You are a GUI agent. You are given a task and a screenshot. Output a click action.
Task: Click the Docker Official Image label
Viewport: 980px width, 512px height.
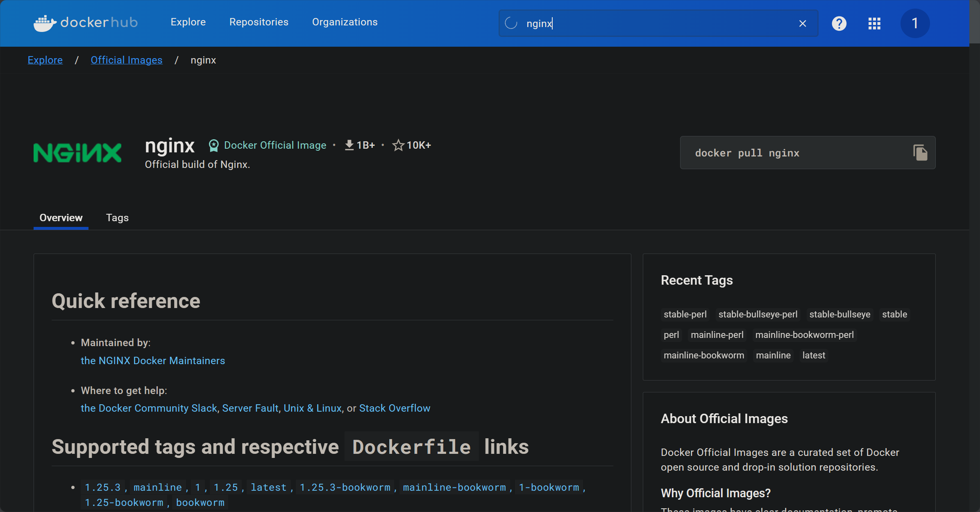coord(275,145)
